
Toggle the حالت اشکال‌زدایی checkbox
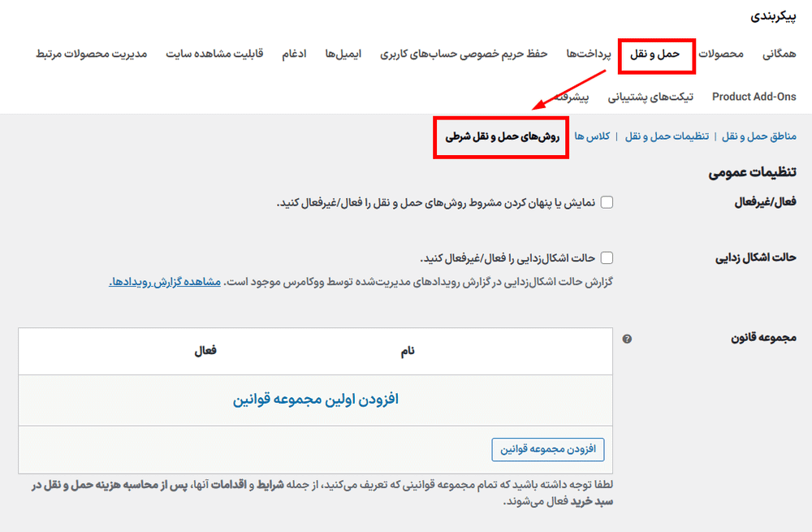(x=607, y=257)
